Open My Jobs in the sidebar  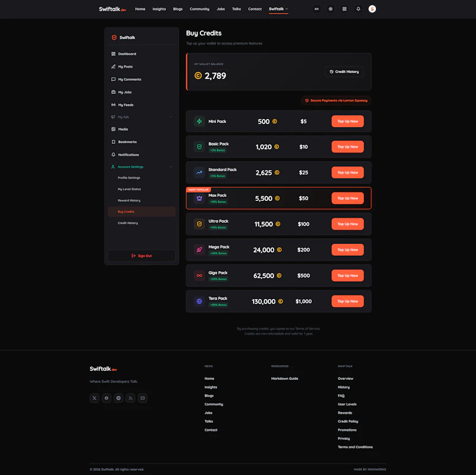[x=142, y=92]
